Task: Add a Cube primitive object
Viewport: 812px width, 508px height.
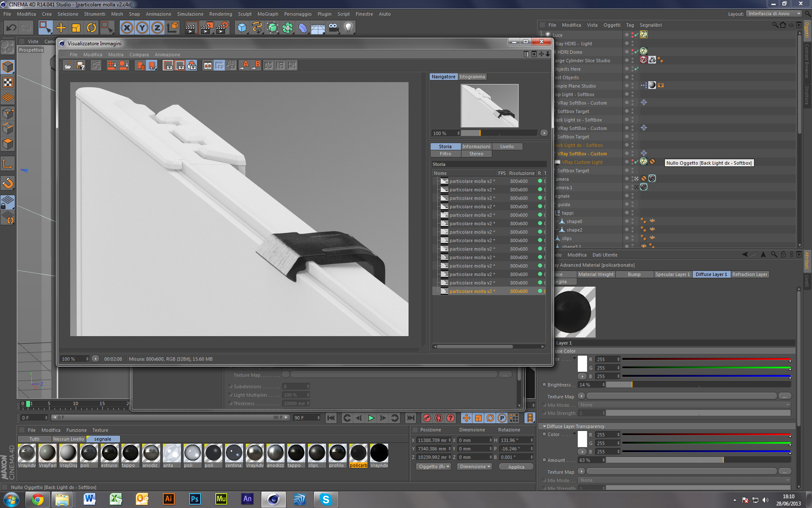Action: pos(242,28)
